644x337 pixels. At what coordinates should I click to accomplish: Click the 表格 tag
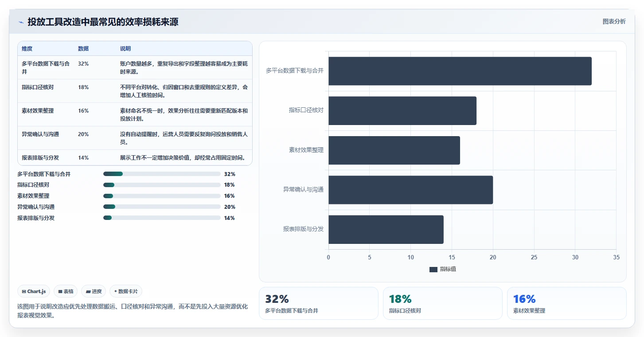(x=66, y=291)
